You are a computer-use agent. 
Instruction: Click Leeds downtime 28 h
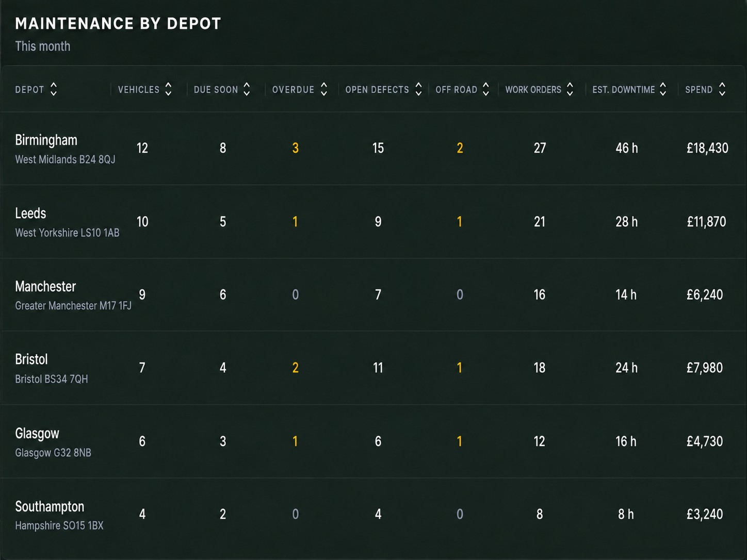point(626,222)
